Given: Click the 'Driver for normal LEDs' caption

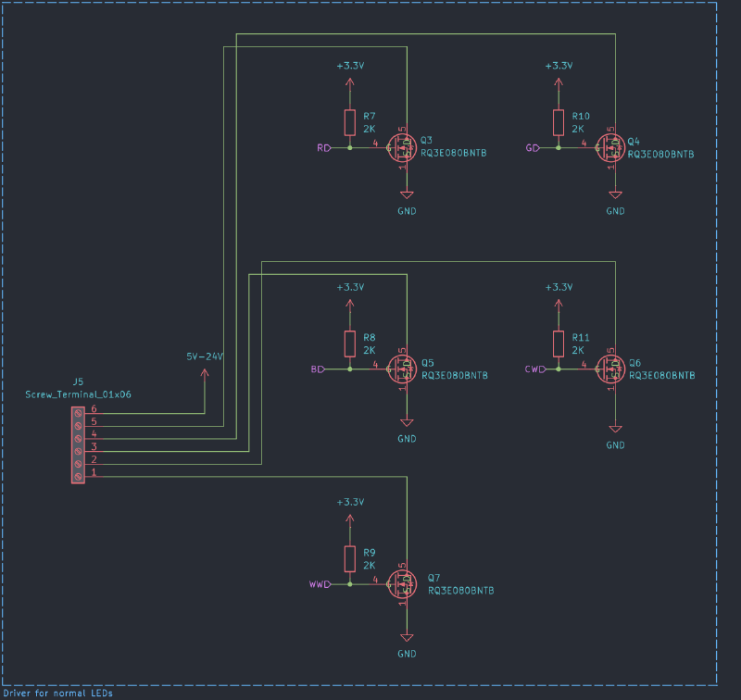Looking at the screenshot, I should [x=57, y=693].
